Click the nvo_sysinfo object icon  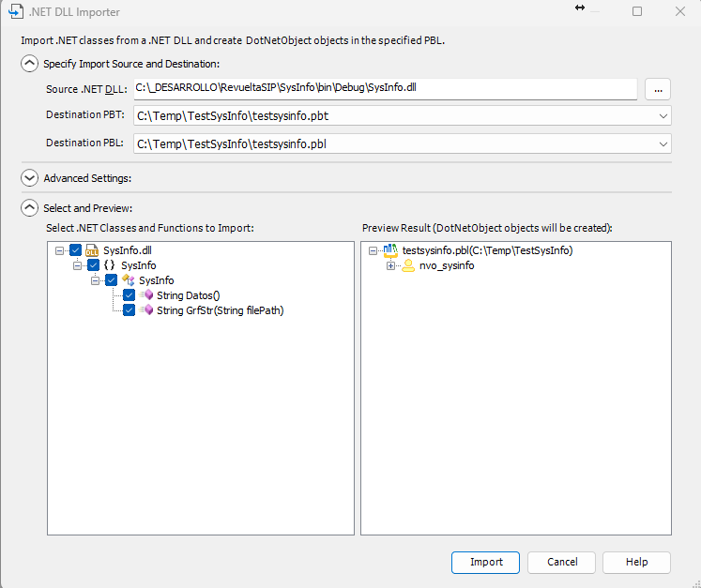pyautogui.click(x=408, y=265)
